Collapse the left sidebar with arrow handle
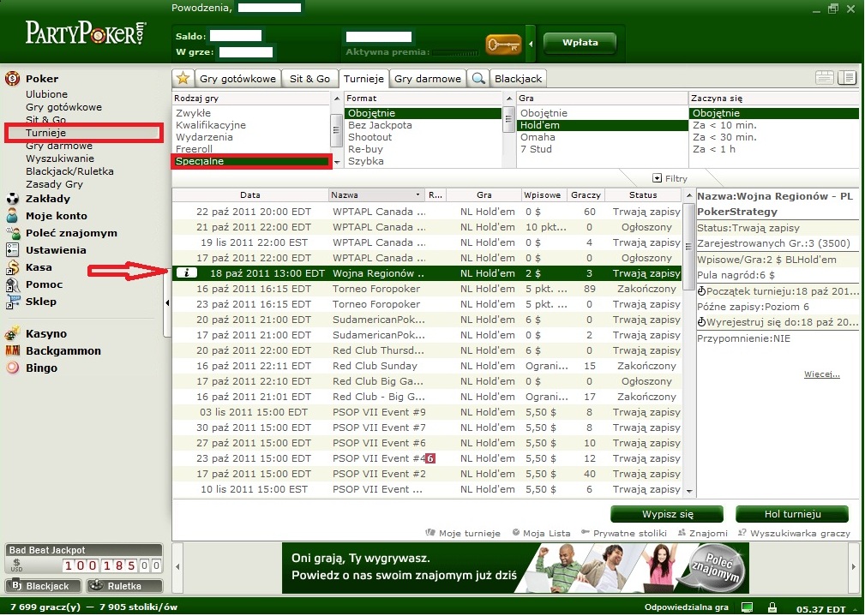Image resolution: width=865 pixels, height=616 pixels. click(167, 302)
